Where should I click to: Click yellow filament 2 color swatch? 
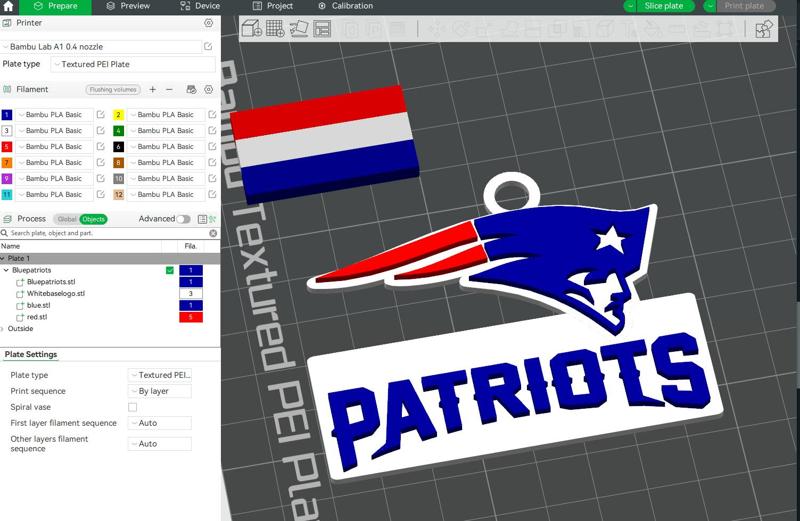click(x=118, y=115)
